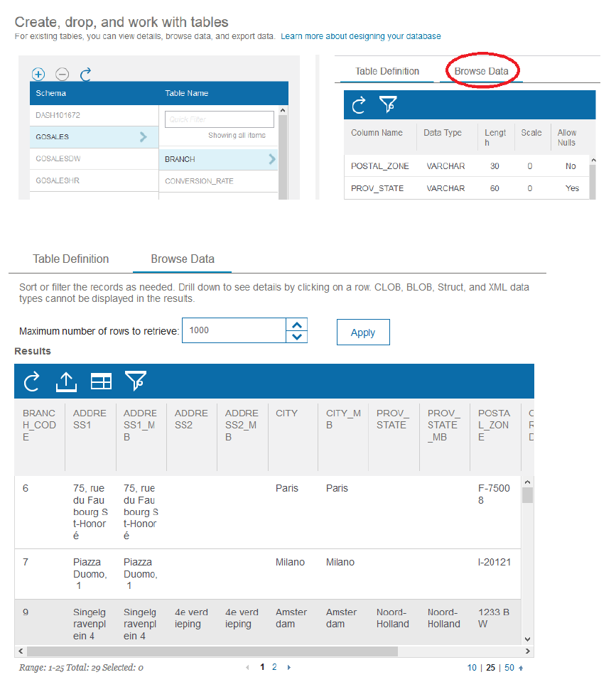The height and width of the screenshot is (682, 616).
Task: Select the GOSALESDW schema
Action: (94, 158)
